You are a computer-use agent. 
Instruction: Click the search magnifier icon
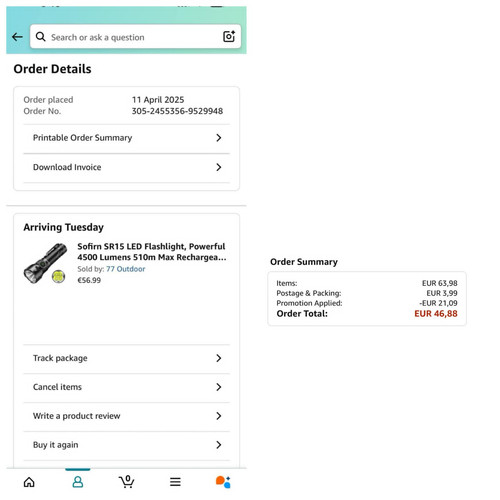click(x=40, y=37)
